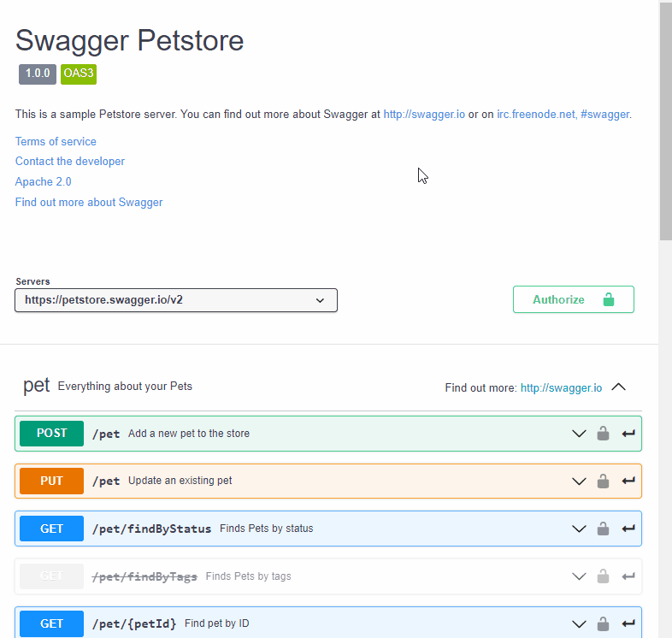This screenshot has width=672, height=638.
Task: Expand the POST /pet operation chevron
Action: (x=579, y=434)
